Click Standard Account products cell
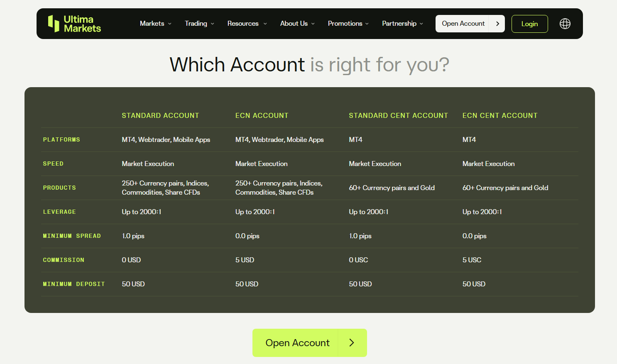617x364 pixels. tap(165, 188)
